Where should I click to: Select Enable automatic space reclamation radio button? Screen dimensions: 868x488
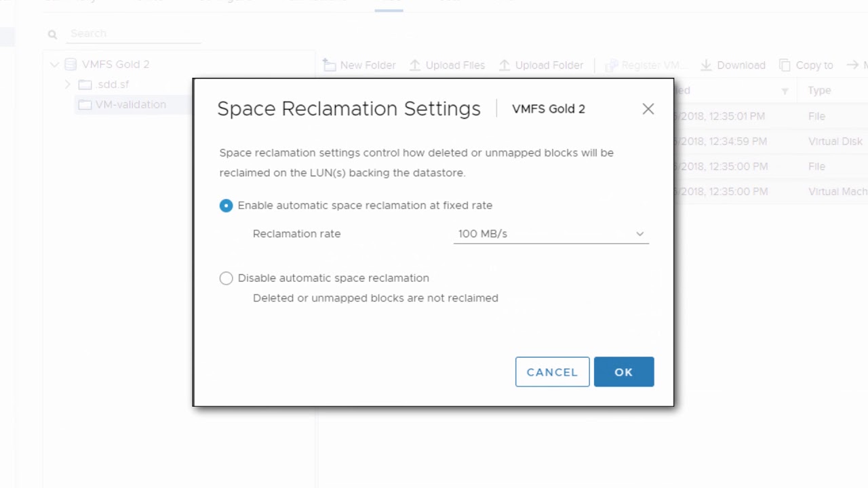pos(226,205)
